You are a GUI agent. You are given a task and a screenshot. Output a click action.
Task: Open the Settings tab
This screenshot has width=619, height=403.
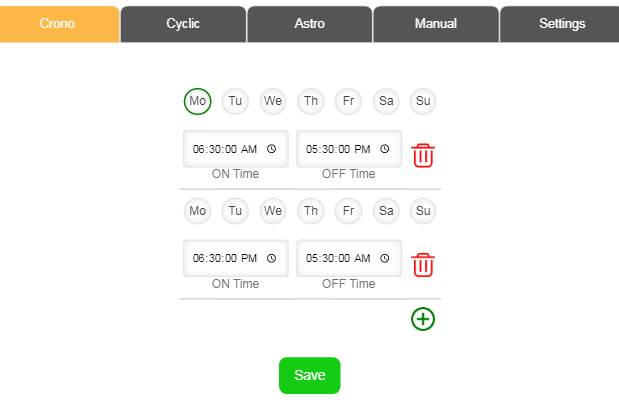pos(562,24)
